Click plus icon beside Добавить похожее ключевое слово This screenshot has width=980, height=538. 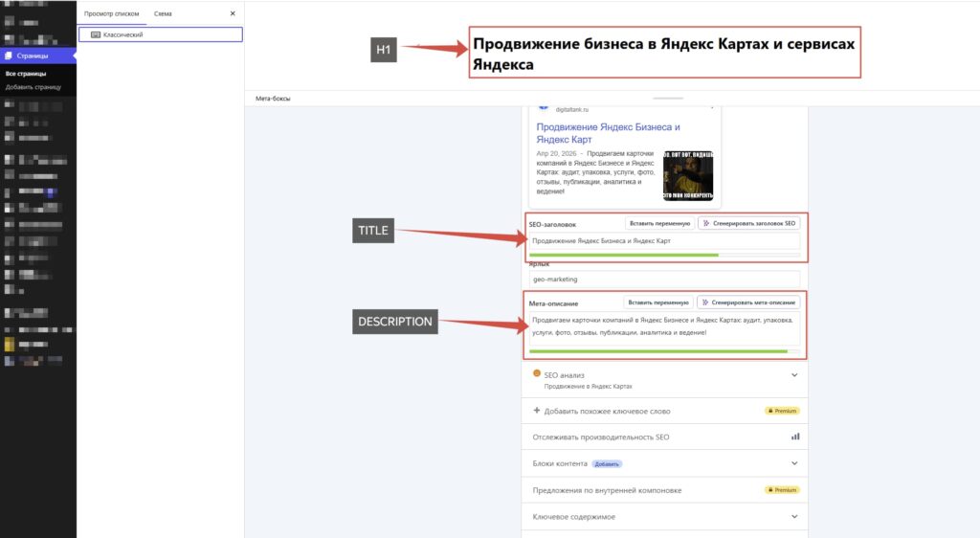[536, 411]
